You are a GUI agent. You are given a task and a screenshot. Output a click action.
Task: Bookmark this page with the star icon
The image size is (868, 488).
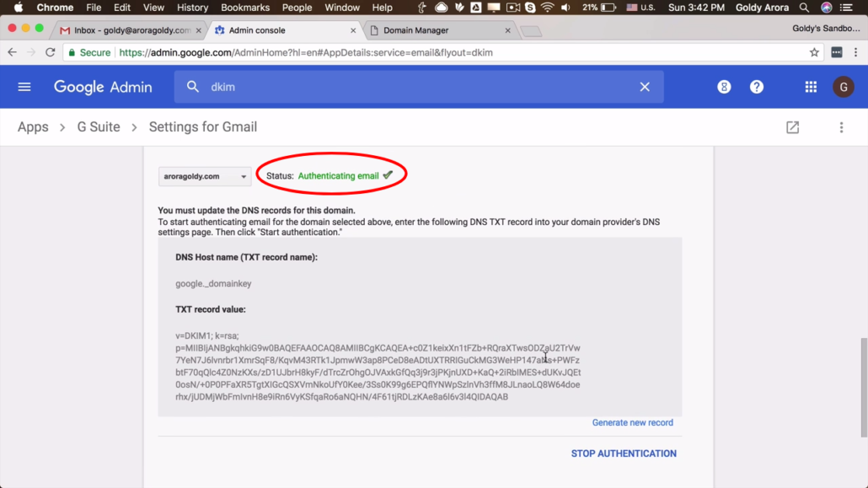(814, 52)
